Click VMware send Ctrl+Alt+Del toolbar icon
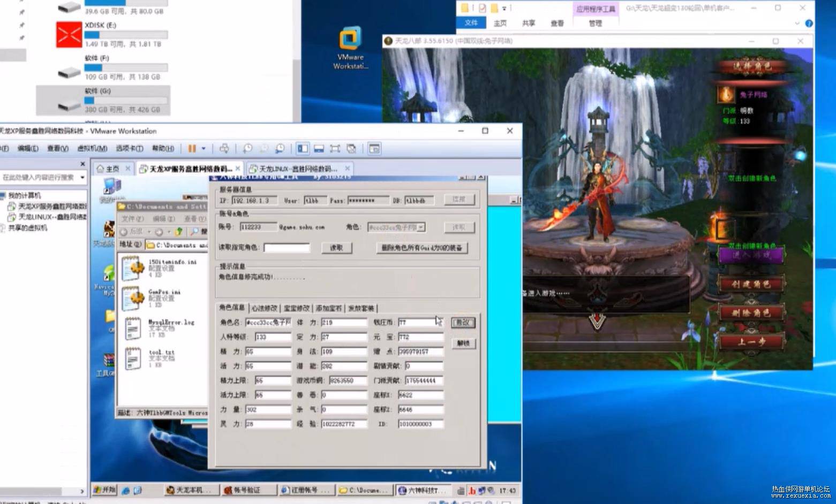This screenshot has width=836, height=504. point(224,148)
